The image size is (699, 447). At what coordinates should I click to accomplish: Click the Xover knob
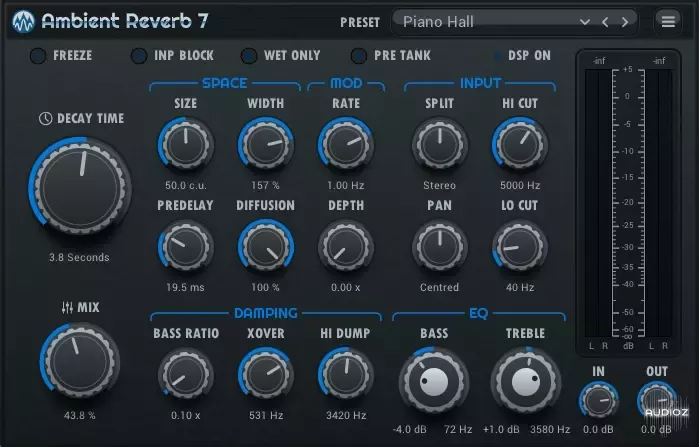266,374
